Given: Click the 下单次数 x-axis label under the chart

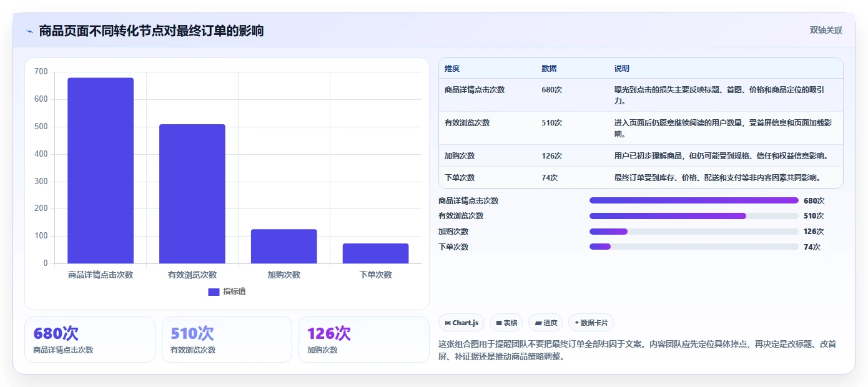Looking at the screenshot, I should pyautogui.click(x=375, y=275).
